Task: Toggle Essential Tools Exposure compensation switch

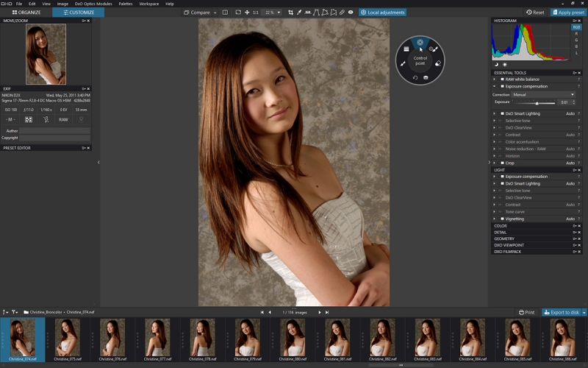Action: click(502, 86)
